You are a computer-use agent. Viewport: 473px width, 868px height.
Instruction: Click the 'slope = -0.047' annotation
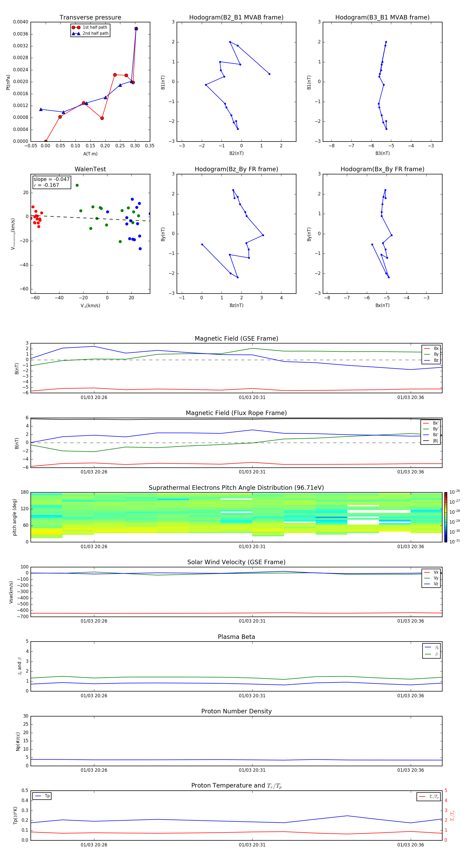(x=52, y=179)
